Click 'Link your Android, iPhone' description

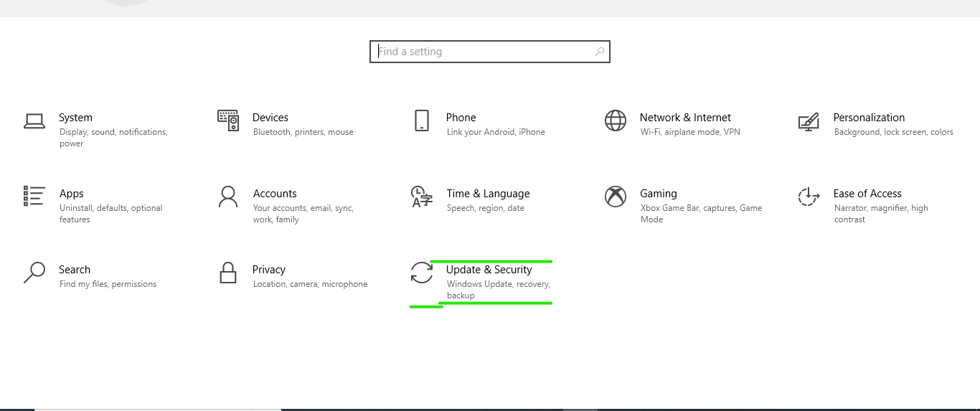point(496,132)
